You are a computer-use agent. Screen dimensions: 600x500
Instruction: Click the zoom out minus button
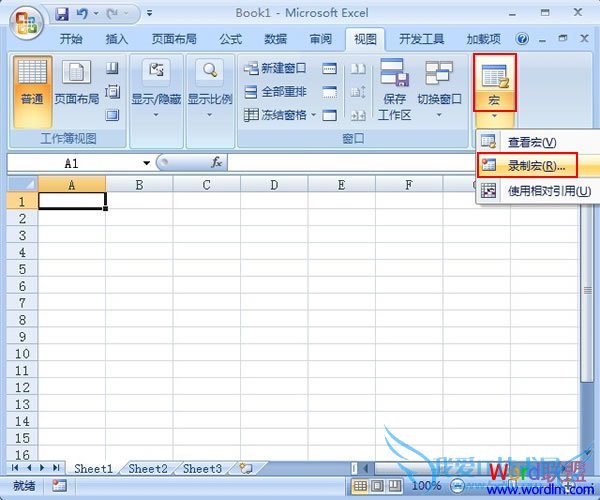pyautogui.click(x=457, y=486)
